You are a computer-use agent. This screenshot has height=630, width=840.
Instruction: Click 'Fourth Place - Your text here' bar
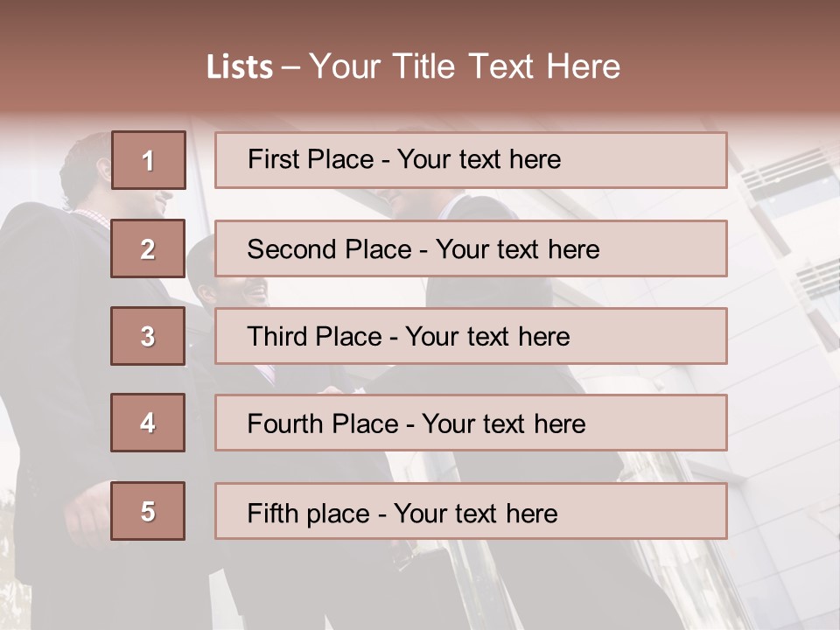[471, 423]
